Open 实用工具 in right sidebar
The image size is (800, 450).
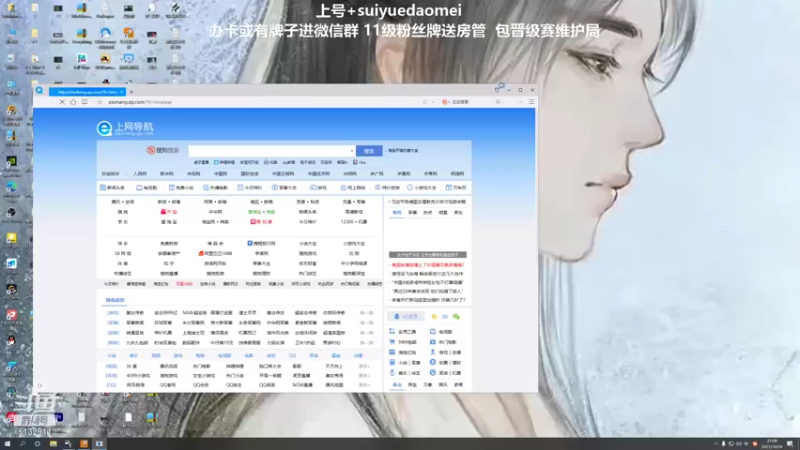[403, 332]
